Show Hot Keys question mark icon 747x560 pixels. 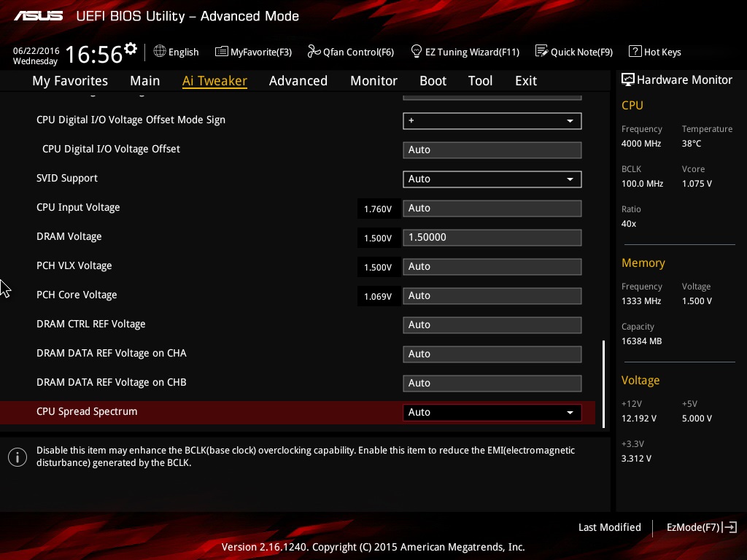pos(635,52)
